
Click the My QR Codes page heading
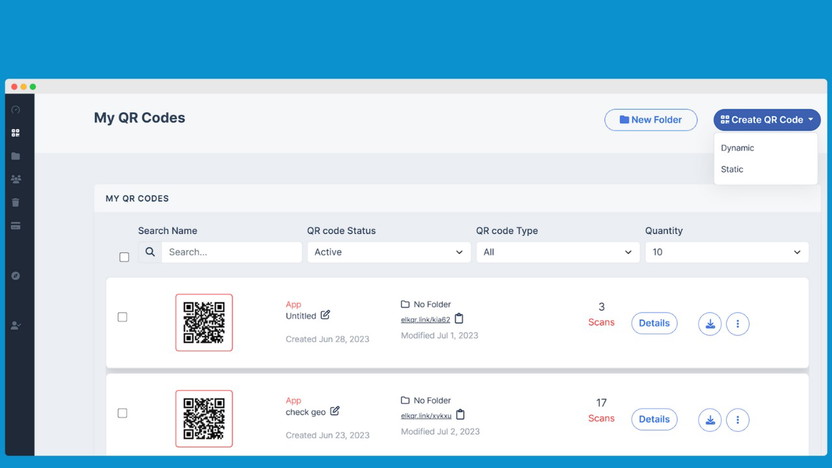tap(140, 118)
